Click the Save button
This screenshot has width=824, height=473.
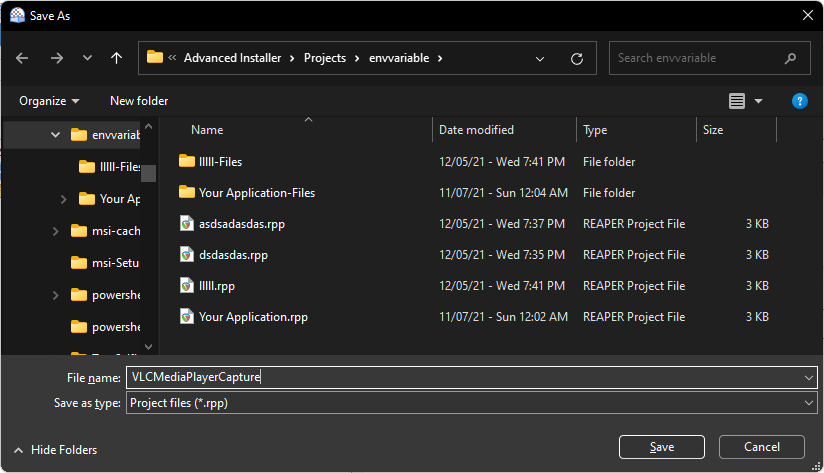[x=662, y=447]
